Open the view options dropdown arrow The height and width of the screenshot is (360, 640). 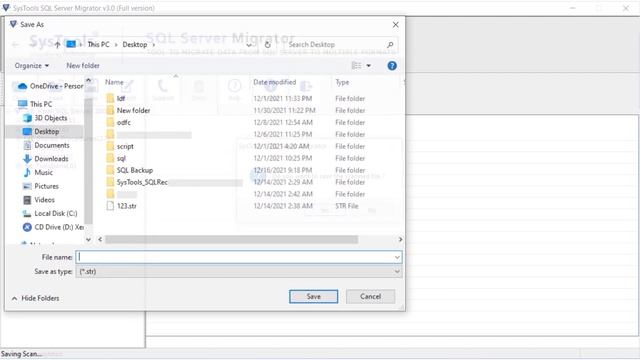[369, 66]
